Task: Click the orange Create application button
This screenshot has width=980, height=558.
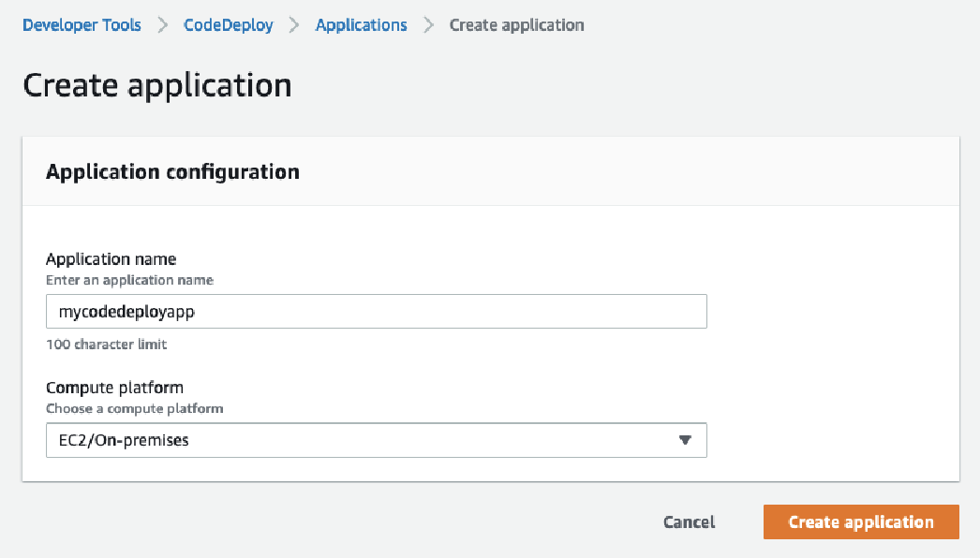Action: (x=861, y=521)
